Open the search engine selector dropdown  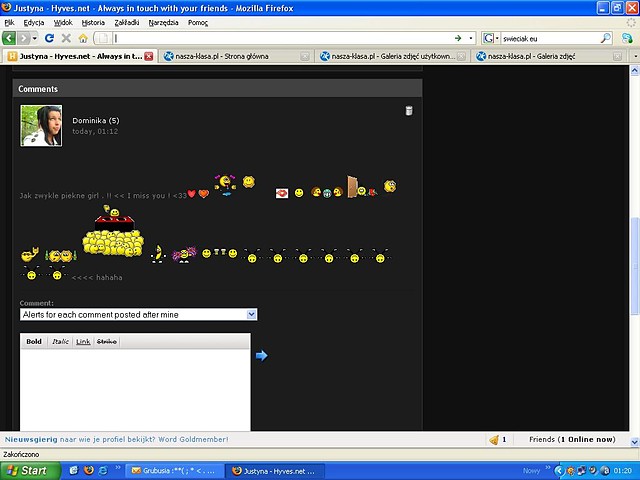click(491, 38)
